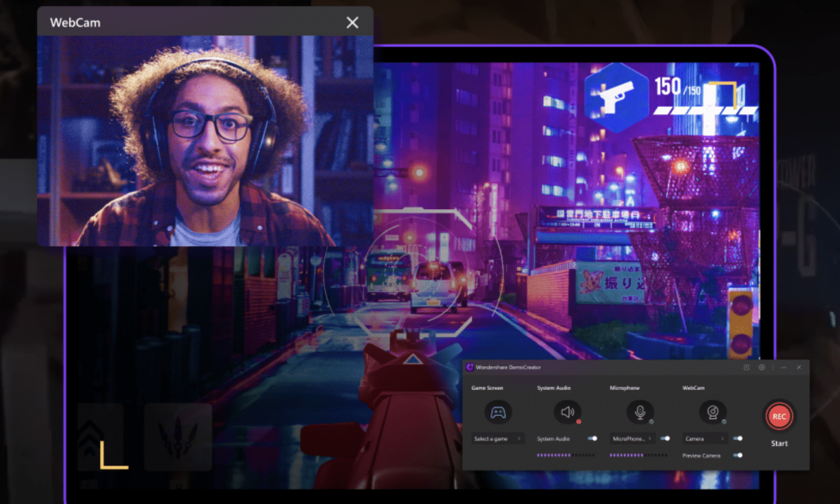Viewport: 840px width, 504px height.
Task: Click the Microphone level meter
Action: 638,455
